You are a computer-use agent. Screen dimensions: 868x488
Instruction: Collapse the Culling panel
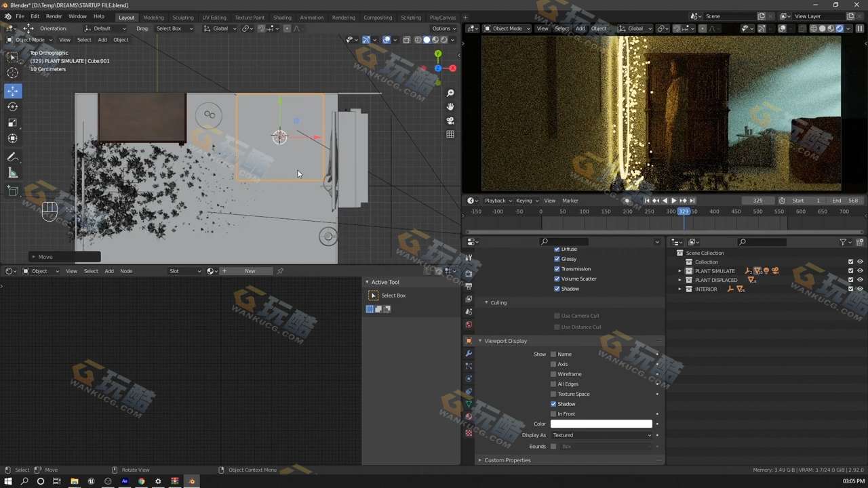pyautogui.click(x=486, y=302)
